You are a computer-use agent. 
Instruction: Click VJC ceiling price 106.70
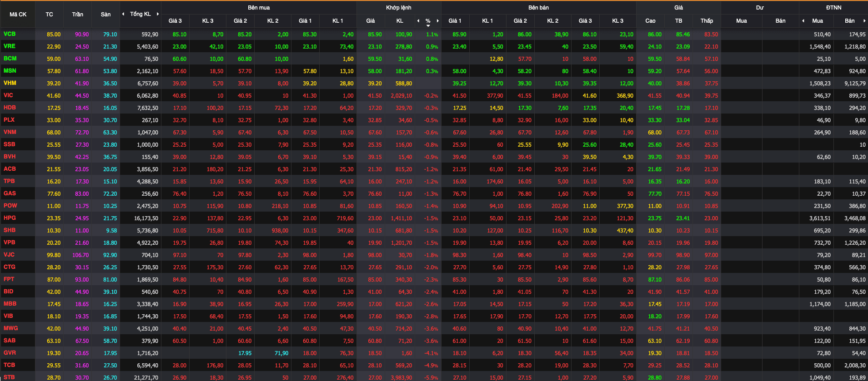(80, 255)
